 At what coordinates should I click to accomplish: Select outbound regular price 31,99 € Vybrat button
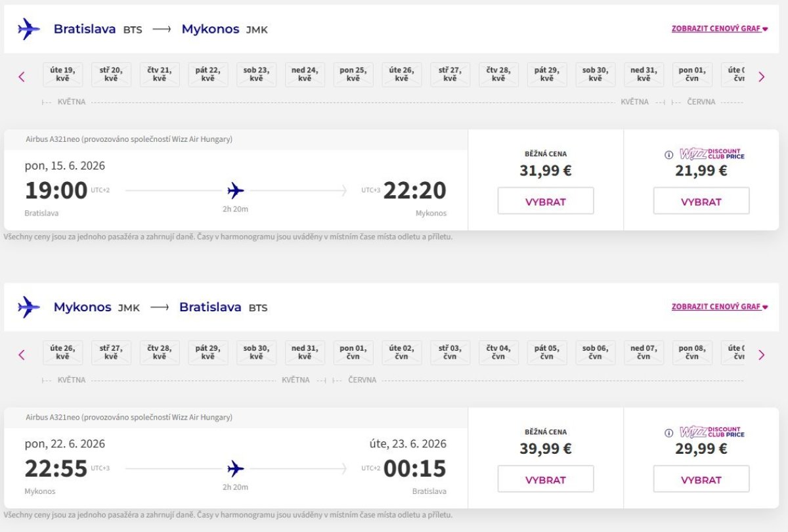(545, 201)
